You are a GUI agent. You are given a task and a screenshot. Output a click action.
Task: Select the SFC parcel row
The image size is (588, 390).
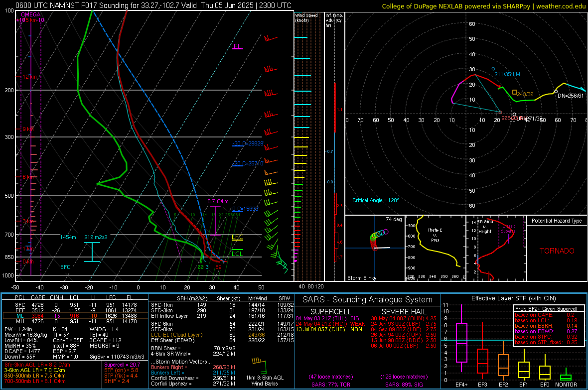point(75,305)
